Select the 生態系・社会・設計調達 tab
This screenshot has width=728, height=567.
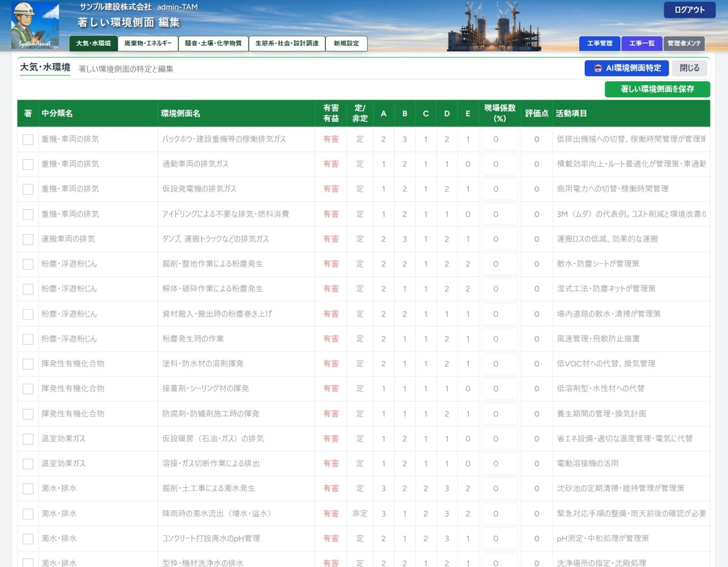coord(287,44)
